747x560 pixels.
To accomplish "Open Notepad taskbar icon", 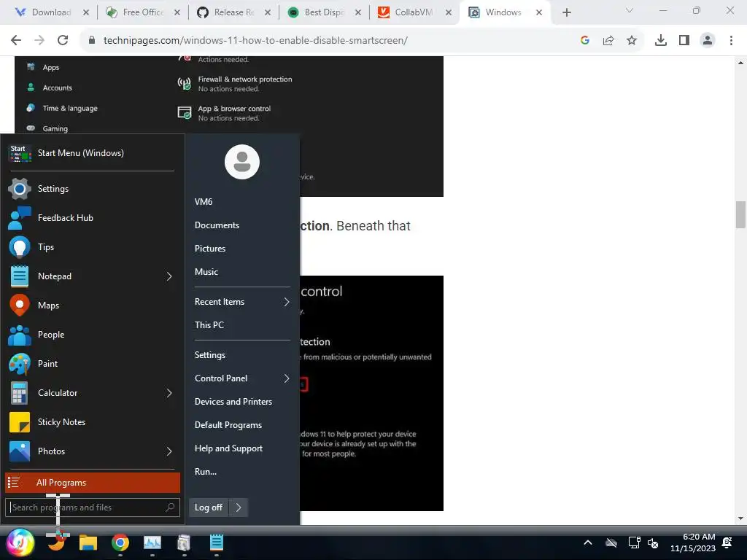I will pos(216,542).
